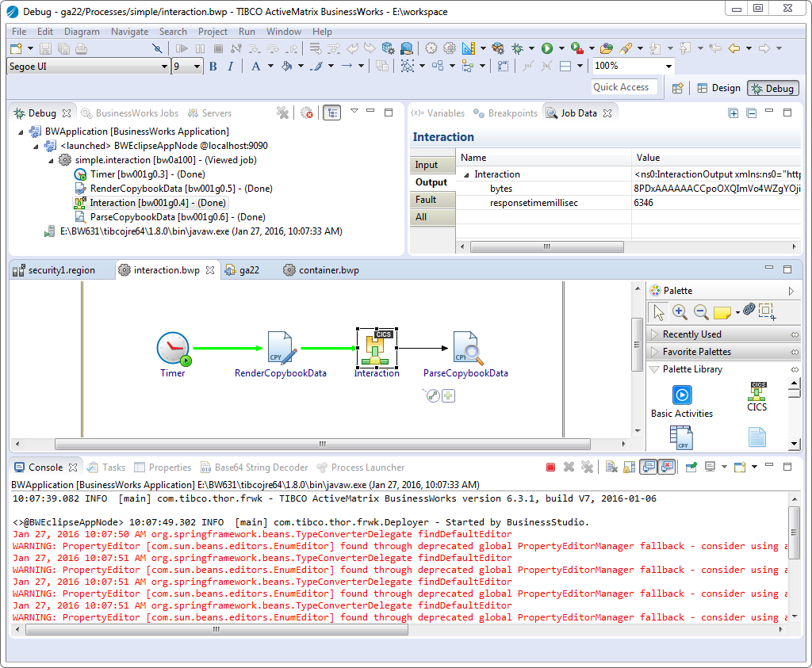Image resolution: width=812 pixels, height=668 pixels.
Task: Switch to the Design perspective
Action: pos(719,89)
